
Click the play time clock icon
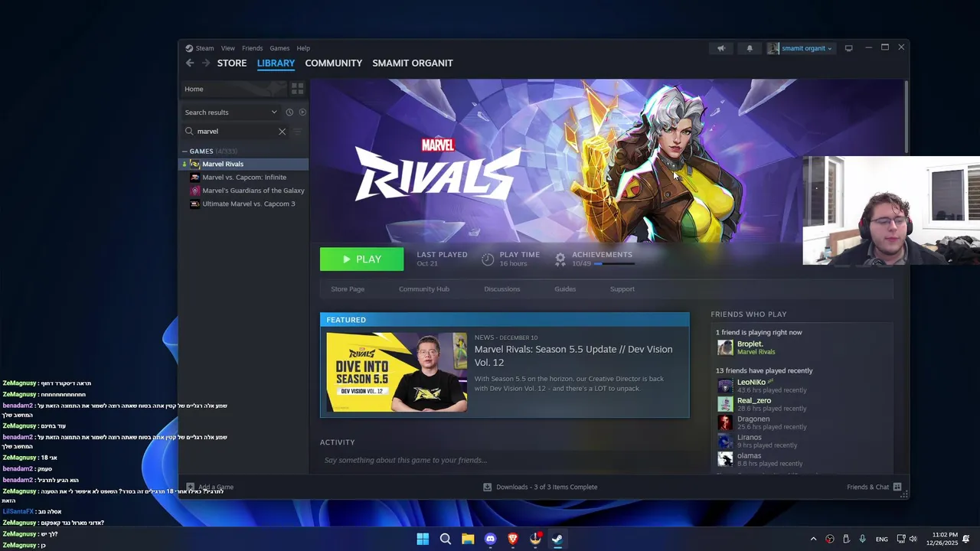(488, 259)
